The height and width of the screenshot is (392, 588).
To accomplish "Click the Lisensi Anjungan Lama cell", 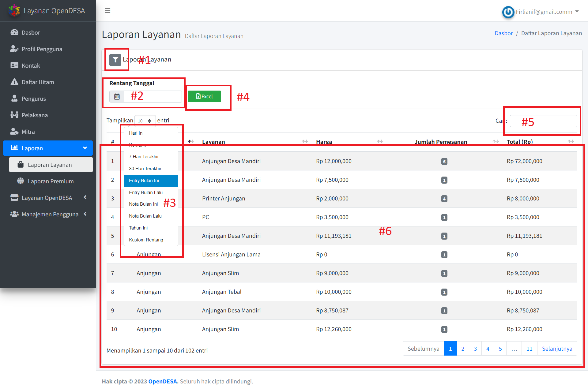I will (x=231, y=255).
